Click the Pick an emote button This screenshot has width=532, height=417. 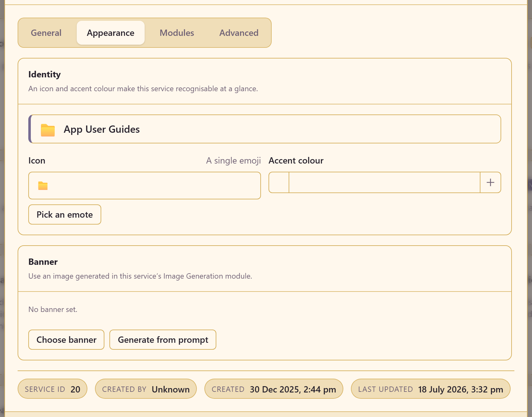[x=65, y=214]
